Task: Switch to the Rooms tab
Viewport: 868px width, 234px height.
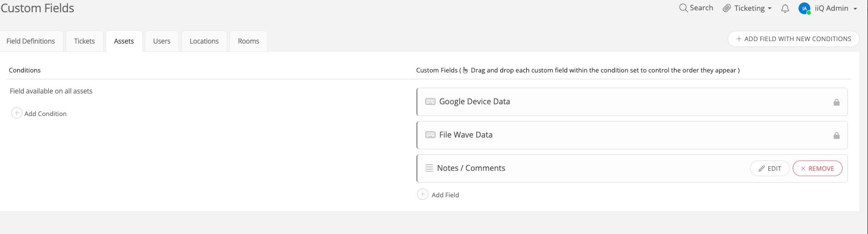Action: (x=248, y=41)
